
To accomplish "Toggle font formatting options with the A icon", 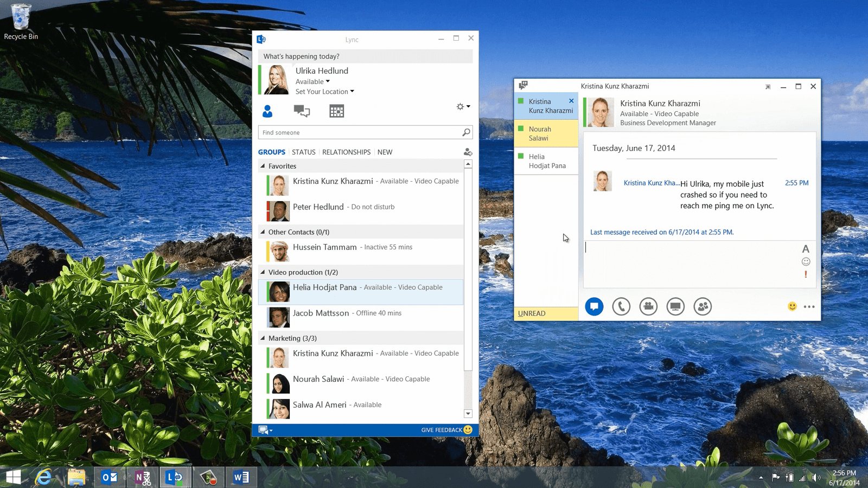I will [x=806, y=248].
